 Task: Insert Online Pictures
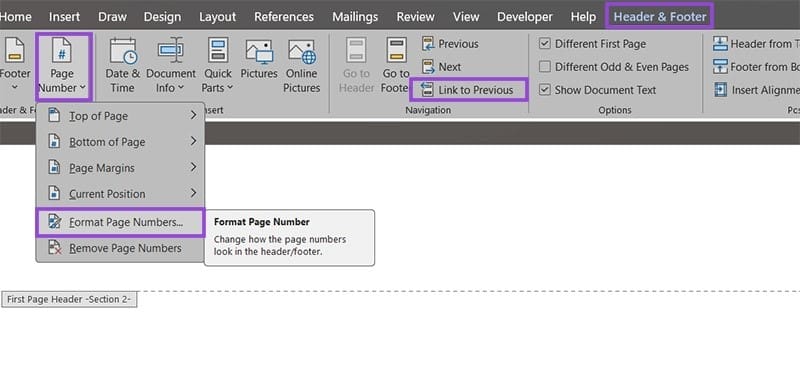point(302,65)
